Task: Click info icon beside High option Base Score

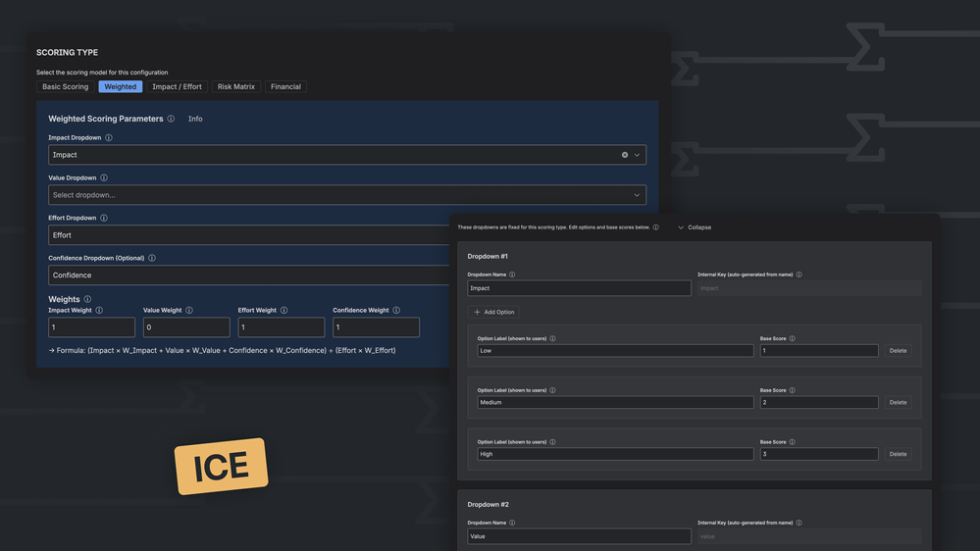Action: click(792, 441)
